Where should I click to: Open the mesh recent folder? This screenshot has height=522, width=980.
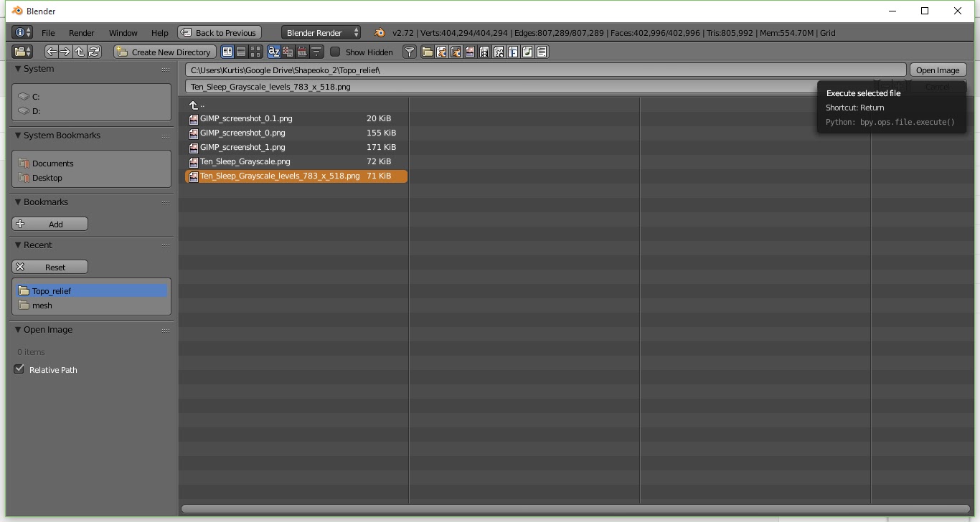[x=92, y=305]
